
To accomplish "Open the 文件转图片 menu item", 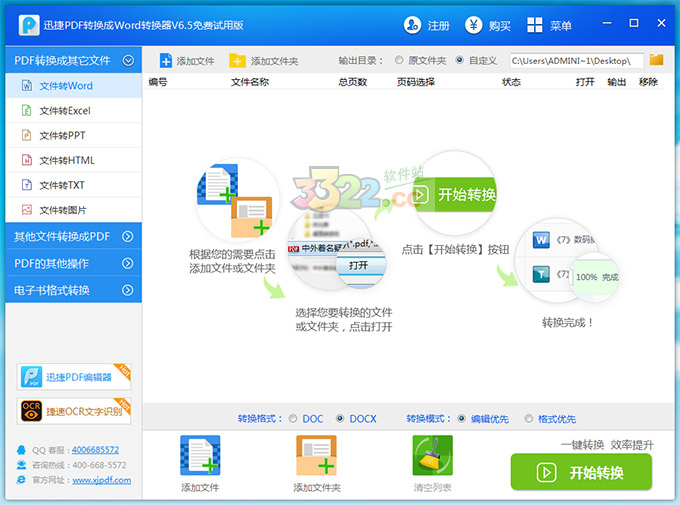I will click(73, 210).
